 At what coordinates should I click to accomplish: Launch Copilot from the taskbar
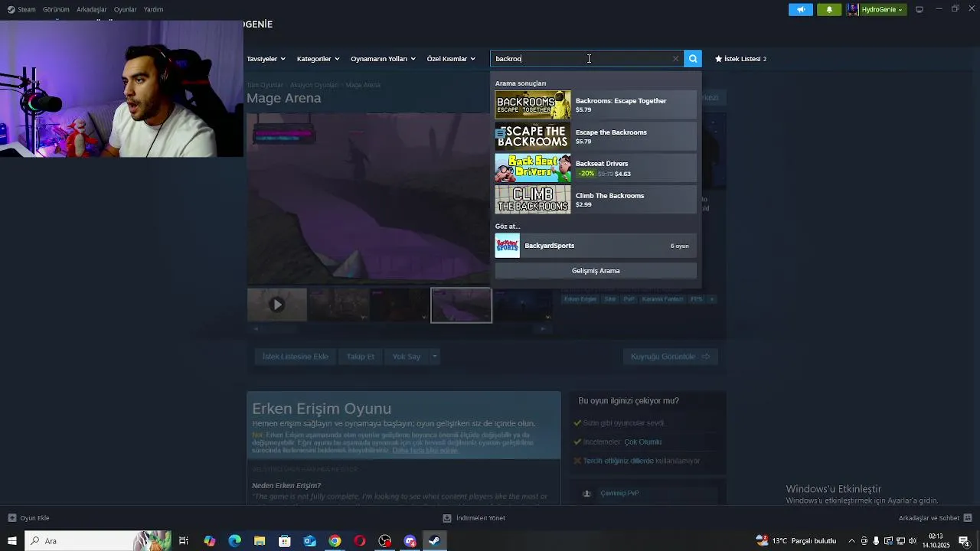coord(209,541)
